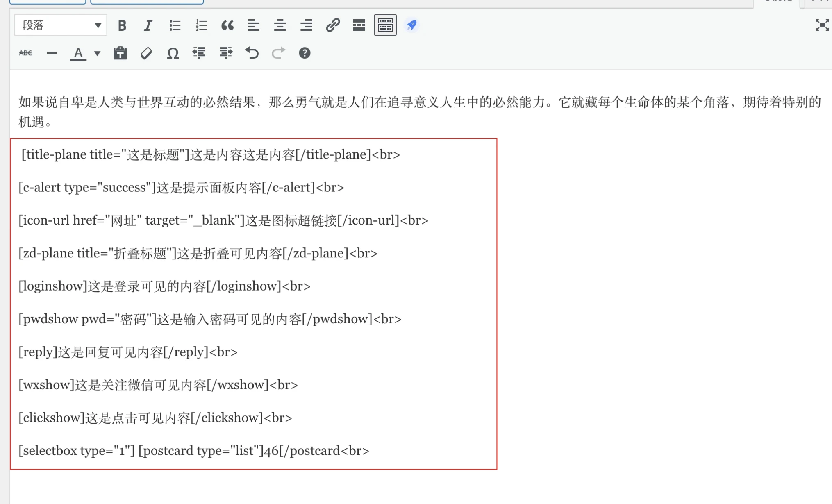Toggle bold formatting
Image resolution: width=832 pixels, height=504 pixels.
click(122, 25)
